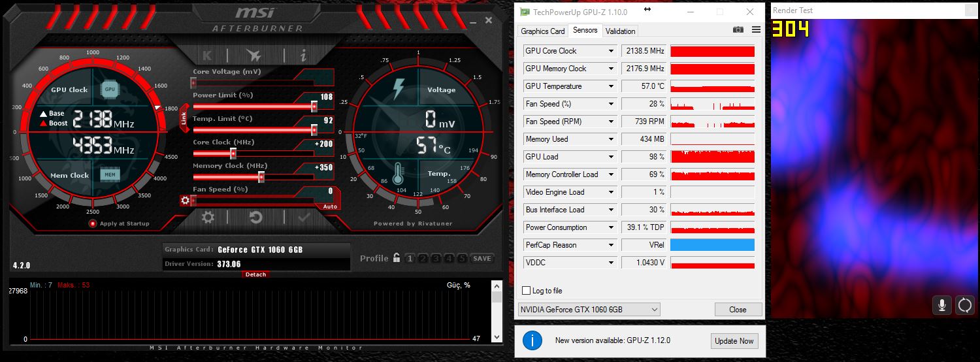Open fan settings via the small gear icon

click(x=186, y=201)
